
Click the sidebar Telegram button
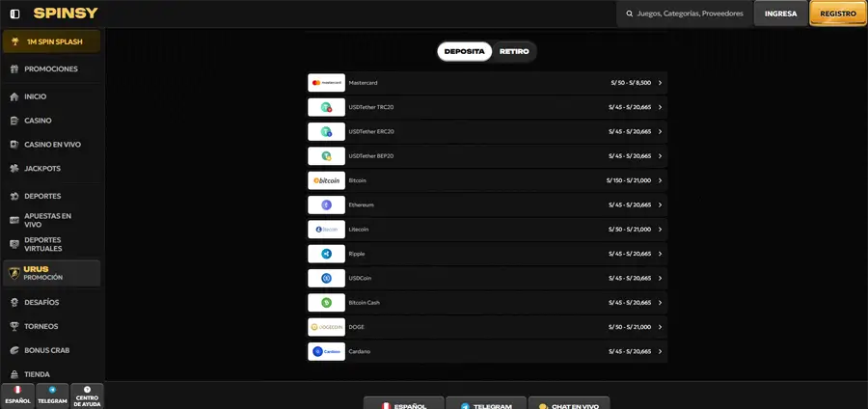(53, 395)
